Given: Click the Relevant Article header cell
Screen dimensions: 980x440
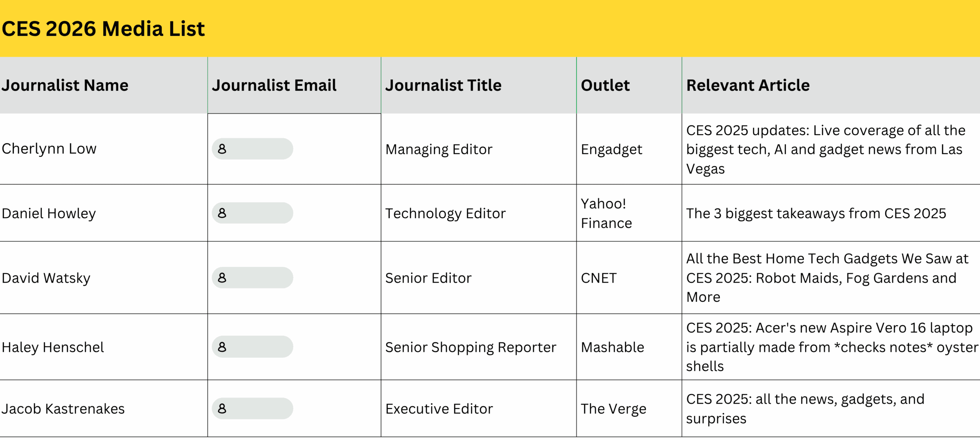Looking at the screenshot, I should coord(748,85).
